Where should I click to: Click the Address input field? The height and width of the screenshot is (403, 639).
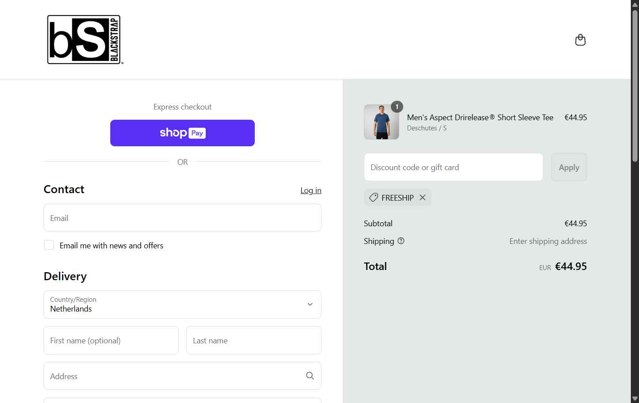pos(182,376)
